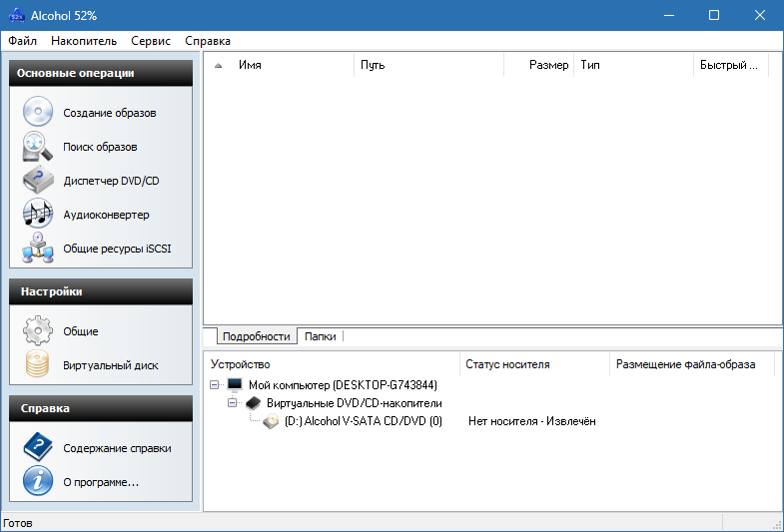Click the Alcohol 52% title bar logo
Image resolution: width=784 pixels, height=532 pixels.
coord(17,16)
